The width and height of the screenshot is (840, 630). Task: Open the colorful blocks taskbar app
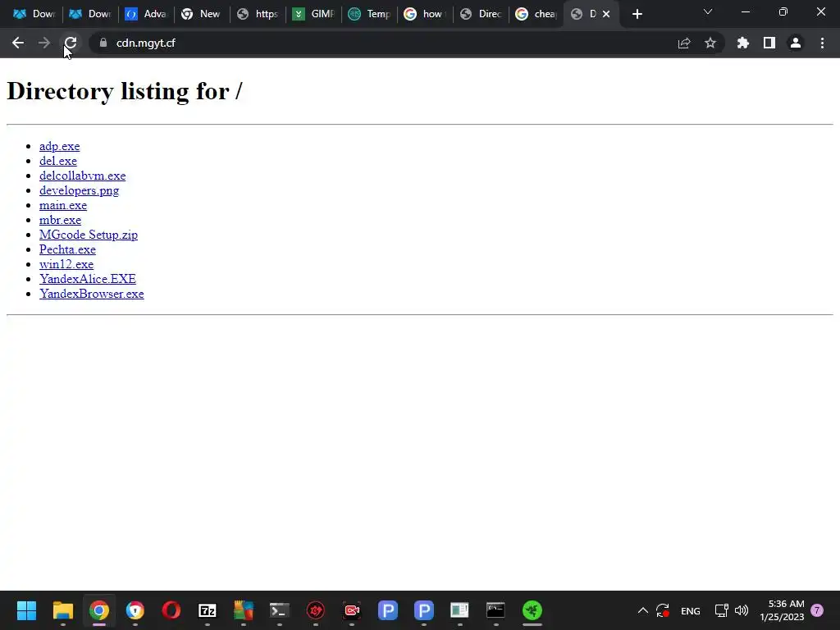pos(243,610)
